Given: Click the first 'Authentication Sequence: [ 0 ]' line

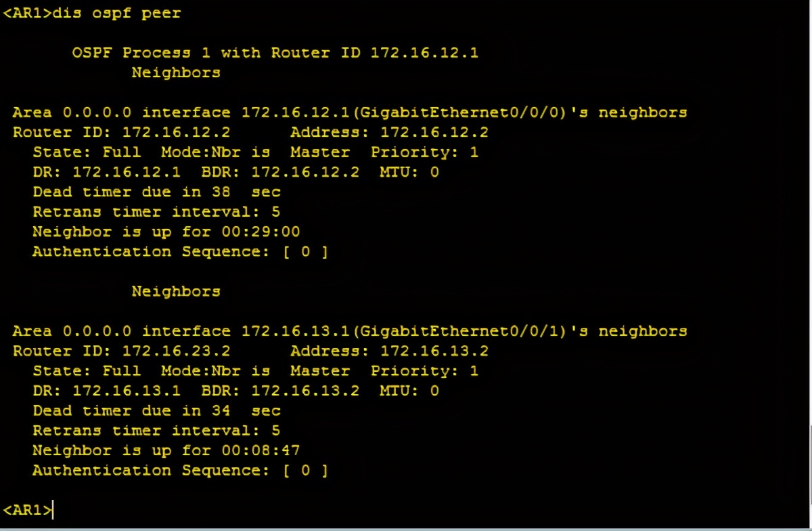Looking at the screenshot, I should 180,251.
